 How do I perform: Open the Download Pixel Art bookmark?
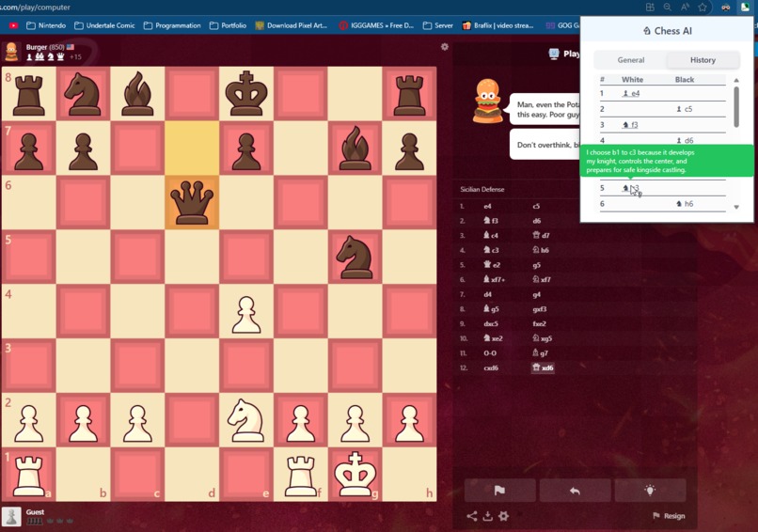(292, 25)
